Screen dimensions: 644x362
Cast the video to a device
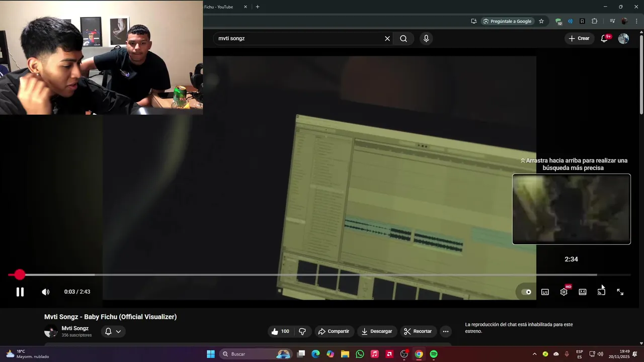[x=601, y=292]
